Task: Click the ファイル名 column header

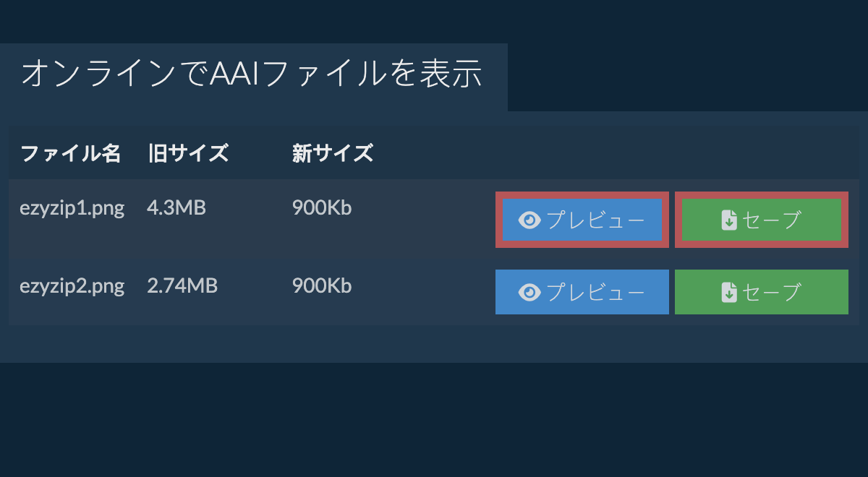Action: [x=70, y=153]
